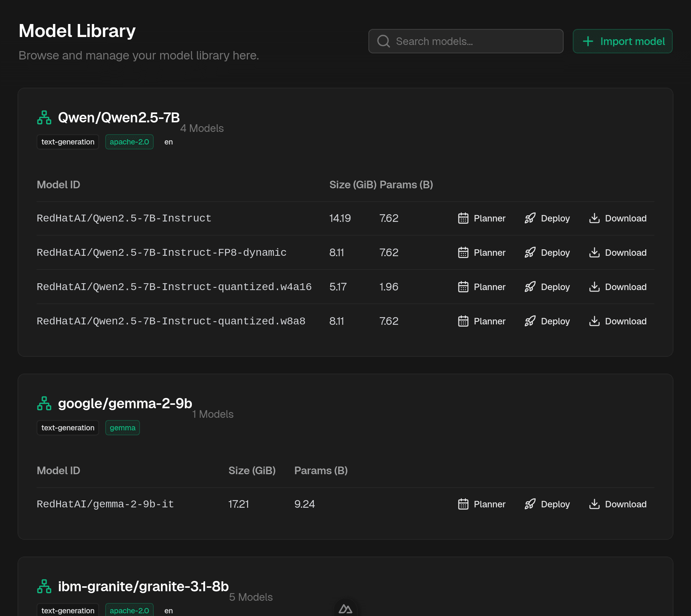The image size is (691, 616).
Task: Open Planner for RedHatAI/Qwen2.5-7B-Instruct
Action: [482, 218]
